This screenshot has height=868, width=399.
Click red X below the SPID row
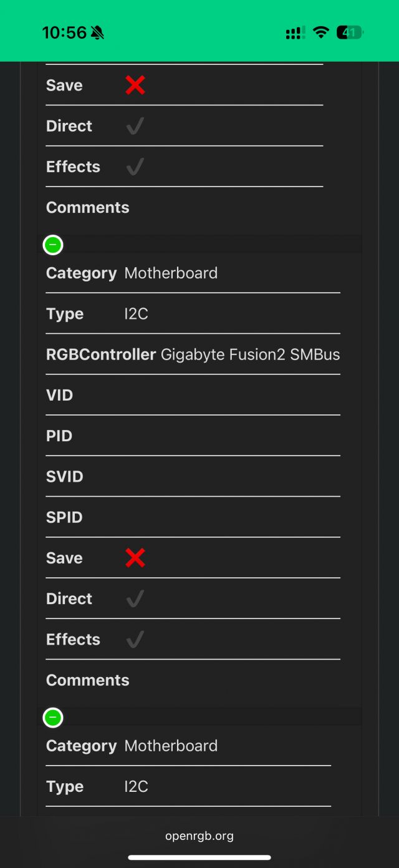tap(135, 558)
